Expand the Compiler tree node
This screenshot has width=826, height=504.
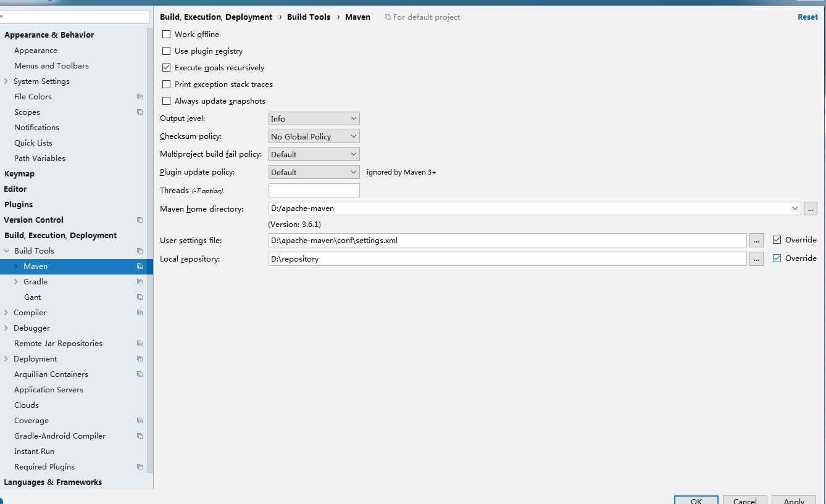point(6,313)
